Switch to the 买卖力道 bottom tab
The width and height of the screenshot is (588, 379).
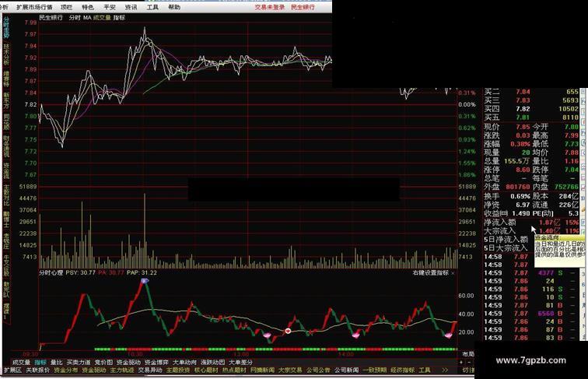pos(79,363)
